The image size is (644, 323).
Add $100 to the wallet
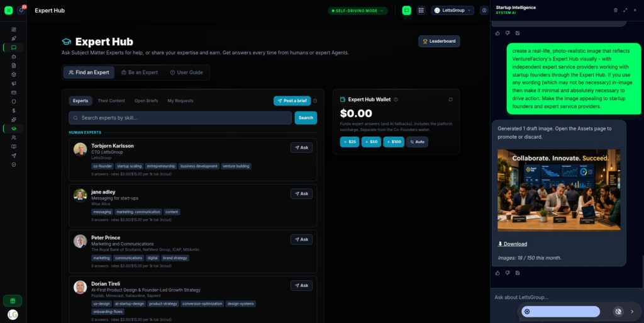coord(394,142)
